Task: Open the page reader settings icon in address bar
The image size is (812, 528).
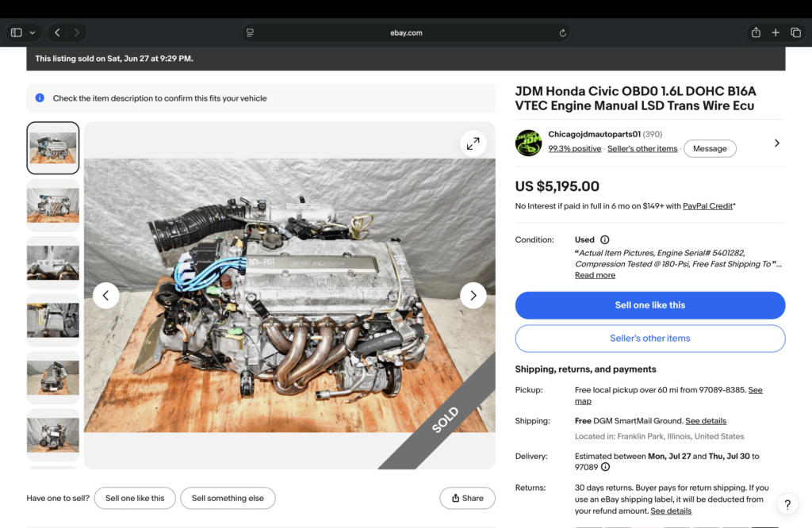Action: [250, 33]
